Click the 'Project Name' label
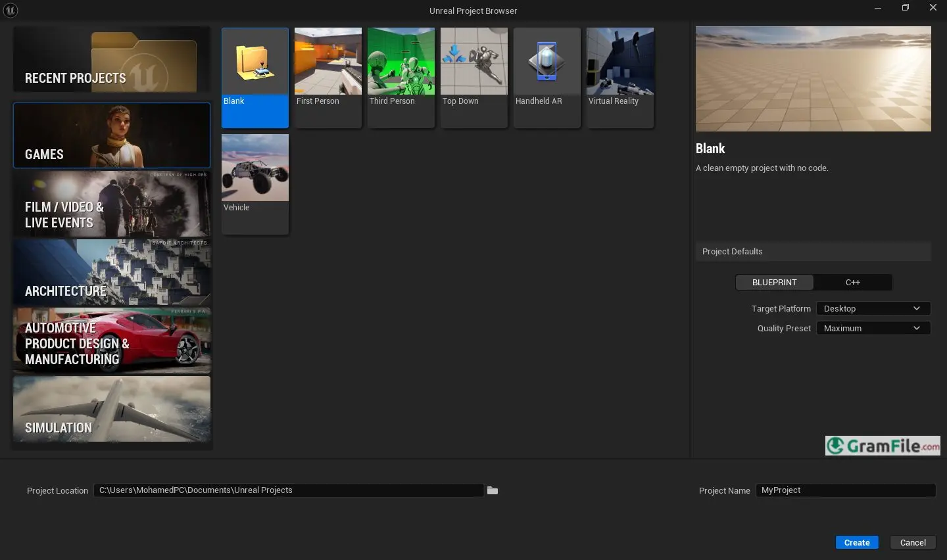Viewport: 947px width, 560px height. (x=724, y=490)
